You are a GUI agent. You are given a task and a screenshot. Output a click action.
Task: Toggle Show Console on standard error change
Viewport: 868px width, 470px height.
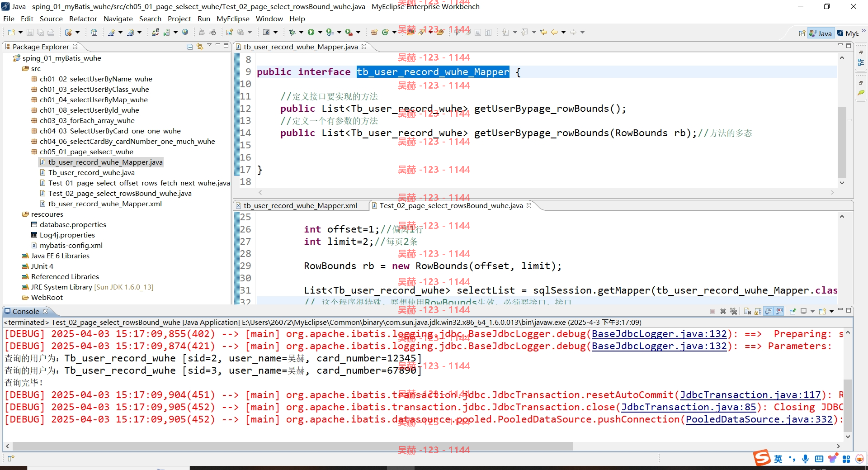click(x=779, y=311)
